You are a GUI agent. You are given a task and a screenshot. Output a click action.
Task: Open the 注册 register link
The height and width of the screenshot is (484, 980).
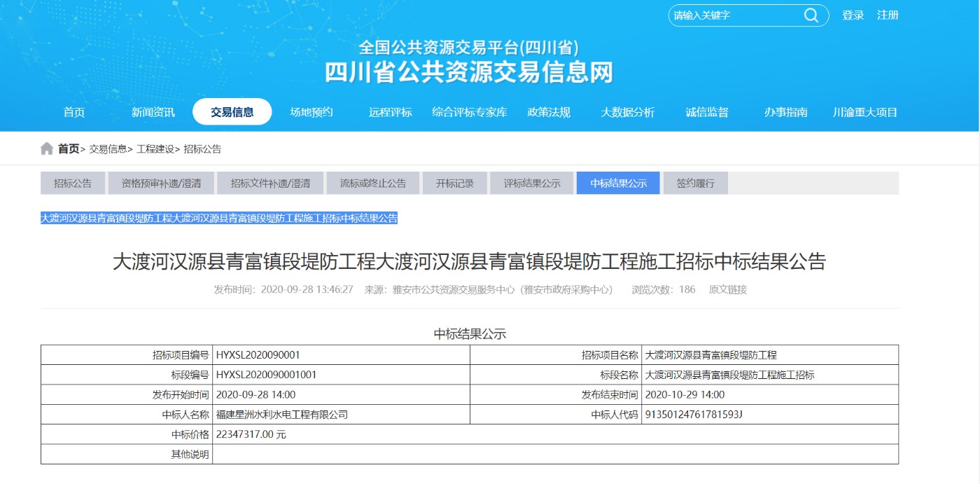888,15
